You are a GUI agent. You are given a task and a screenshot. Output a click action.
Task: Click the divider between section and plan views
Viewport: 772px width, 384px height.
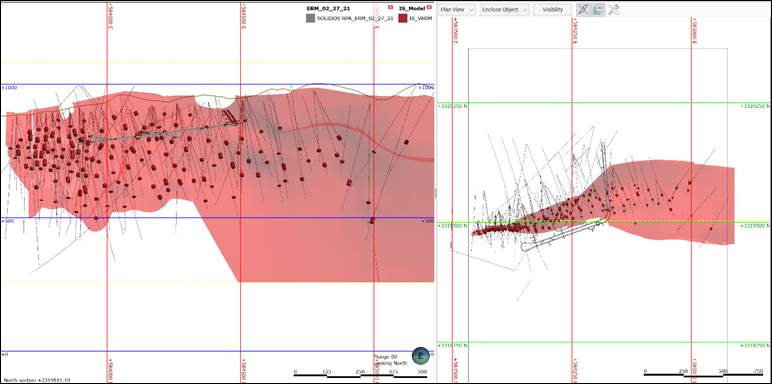pyautogui.click(x=436, y=192)
